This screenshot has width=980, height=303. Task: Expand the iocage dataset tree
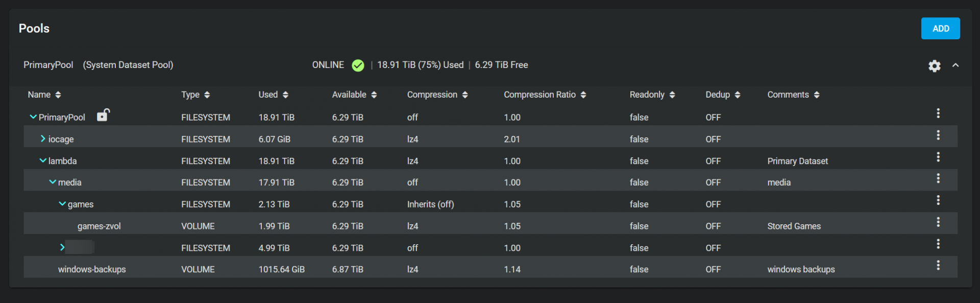coord(43,139)
